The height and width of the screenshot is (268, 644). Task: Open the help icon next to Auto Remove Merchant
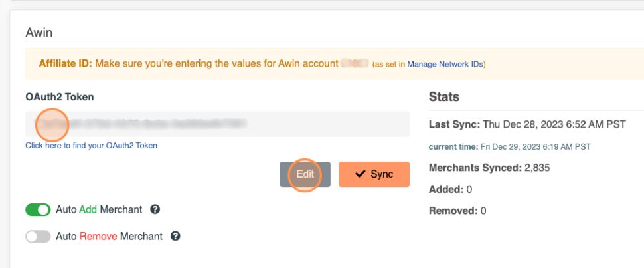[175, 236]
